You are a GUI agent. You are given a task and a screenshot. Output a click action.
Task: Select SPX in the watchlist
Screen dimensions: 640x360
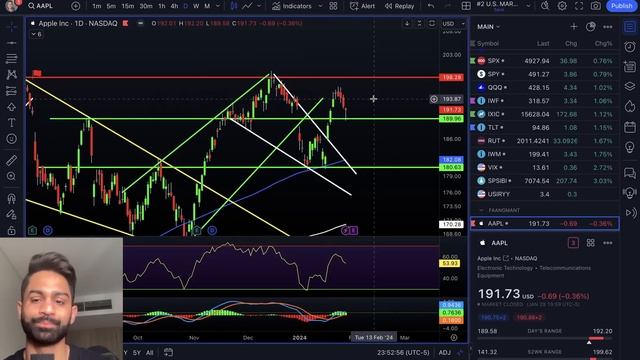tap(544, 61)
